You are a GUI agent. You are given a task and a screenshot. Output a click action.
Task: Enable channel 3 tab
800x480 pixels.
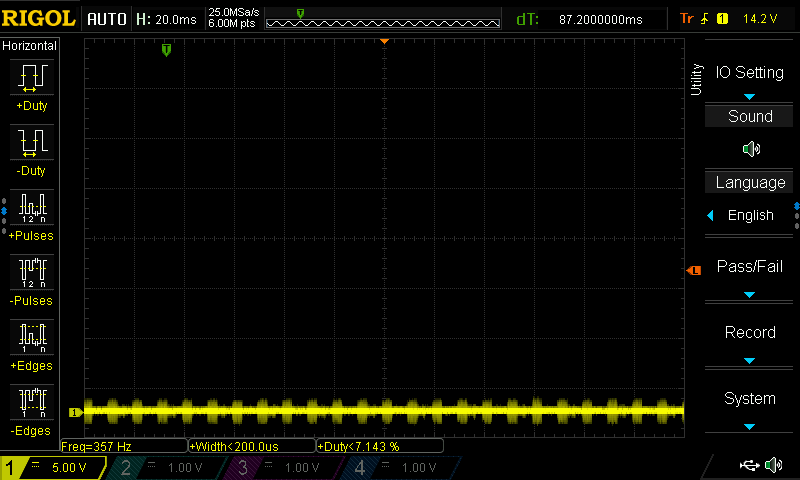coord(283,467)
